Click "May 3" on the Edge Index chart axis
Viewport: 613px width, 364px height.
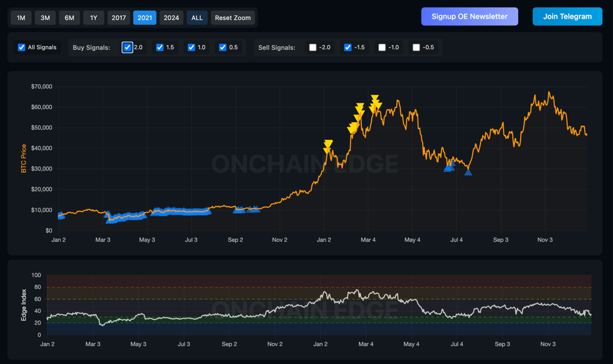(139, 344)
